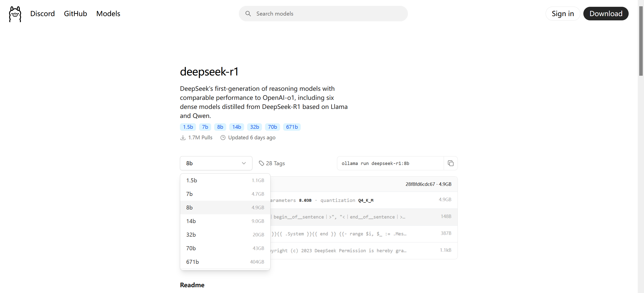Viewport: 644px width, 293px height.
Task: Click the Sign in button
Action: pyautogui.click(x=562, y=14)
